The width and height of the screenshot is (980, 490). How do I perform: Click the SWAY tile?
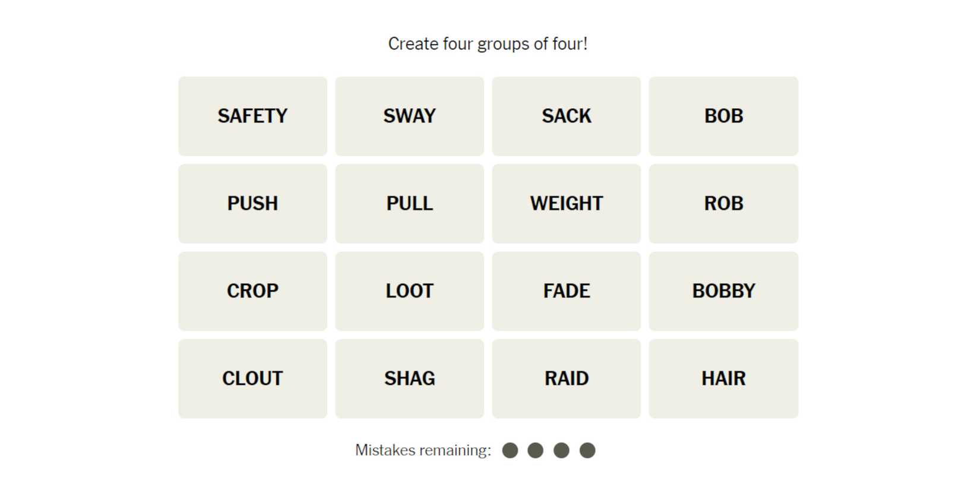[x=409, y=116]
